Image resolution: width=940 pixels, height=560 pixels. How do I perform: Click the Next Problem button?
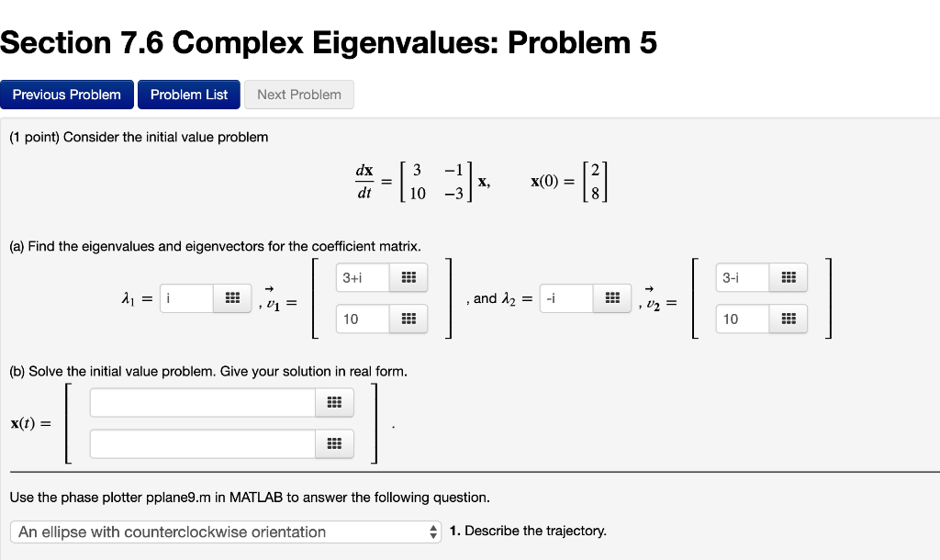298,95
